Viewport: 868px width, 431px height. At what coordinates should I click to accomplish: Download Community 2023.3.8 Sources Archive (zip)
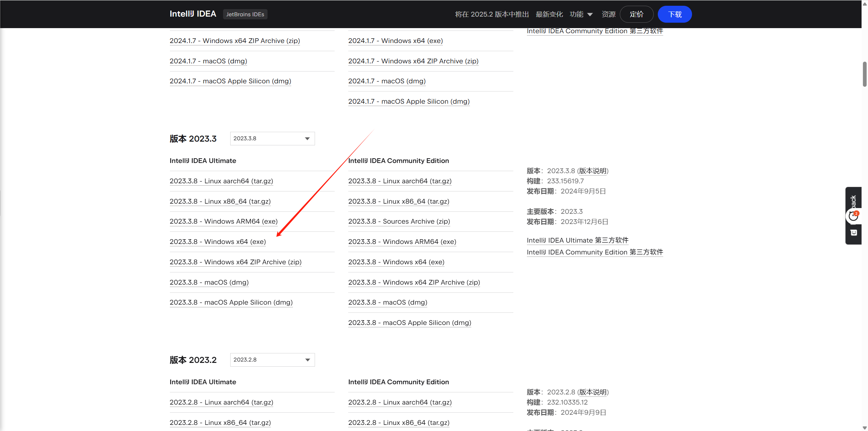click(x=399, y=222)
